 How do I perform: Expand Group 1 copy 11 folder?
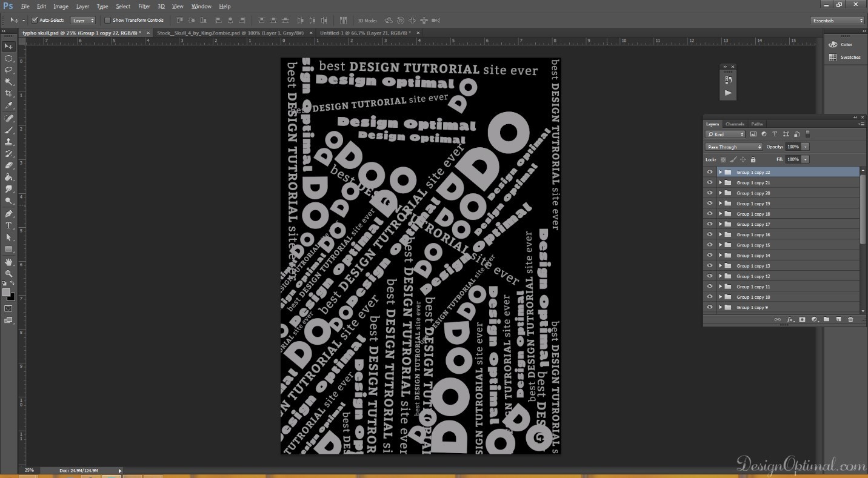coord(721,287)
